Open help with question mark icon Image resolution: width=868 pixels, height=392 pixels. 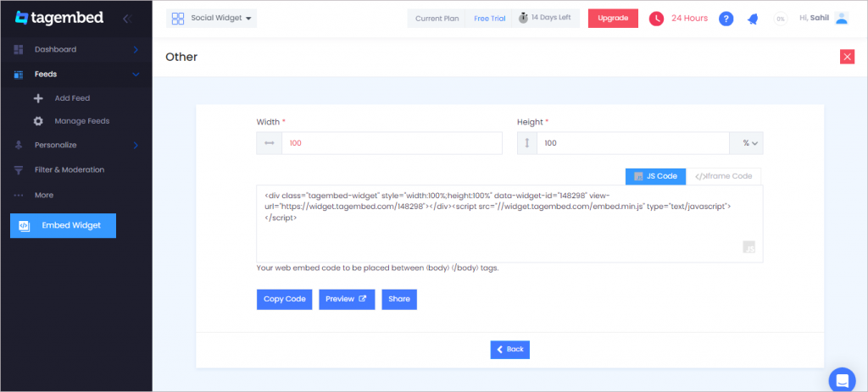(x=726, y=19)
